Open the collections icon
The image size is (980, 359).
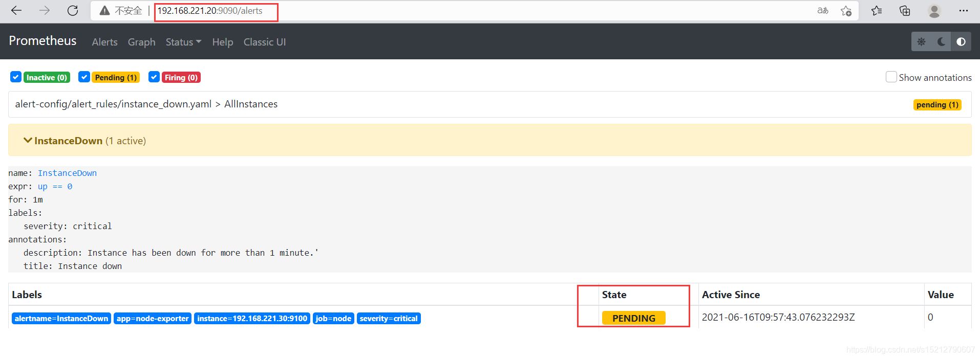click(x=905, y=11)
